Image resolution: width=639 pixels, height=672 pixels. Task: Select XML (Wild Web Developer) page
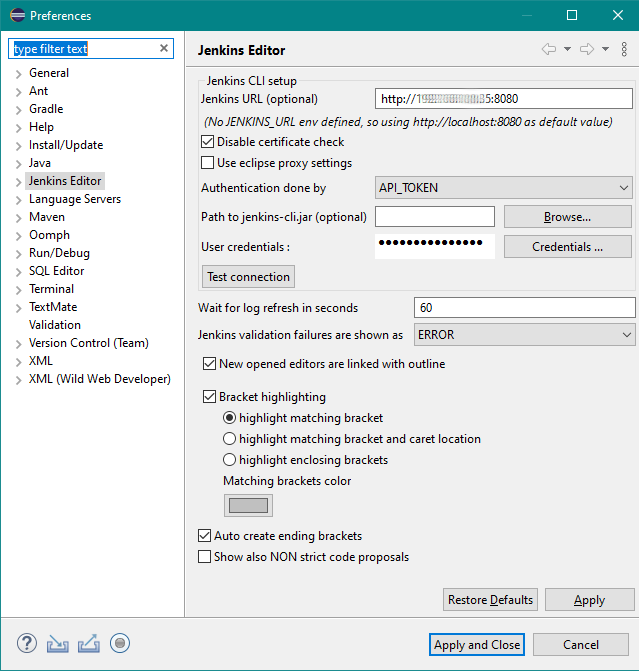(x=100, y=379)
